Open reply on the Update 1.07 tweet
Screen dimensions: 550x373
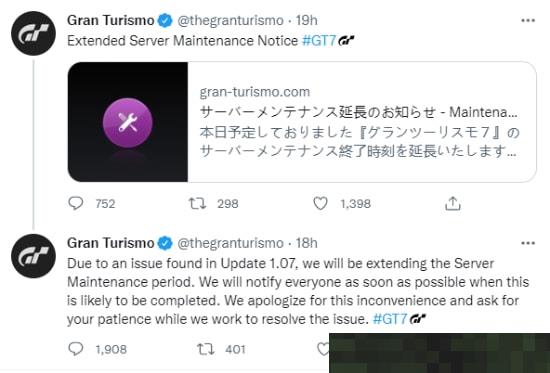(75, 349)
